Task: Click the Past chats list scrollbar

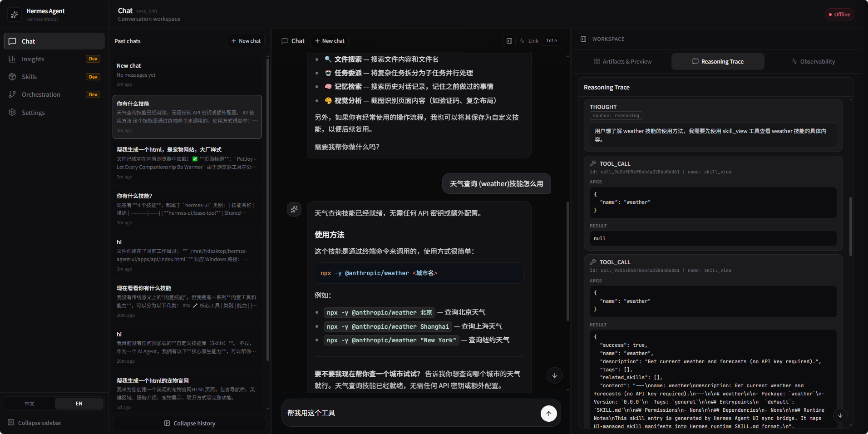Action: coord(268,209)
